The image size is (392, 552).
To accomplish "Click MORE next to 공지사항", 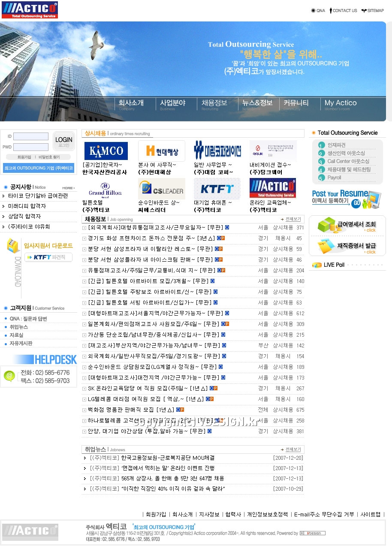I will point(68,188).
